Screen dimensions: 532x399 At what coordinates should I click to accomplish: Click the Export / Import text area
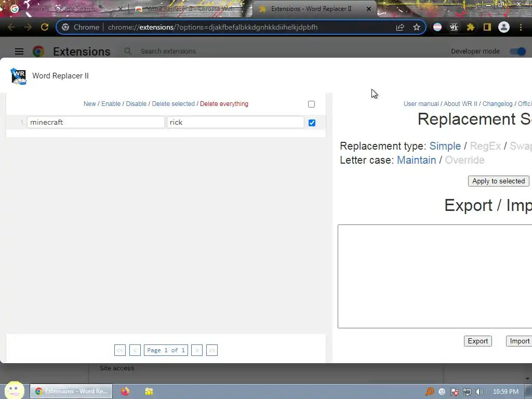pos(435,276)
